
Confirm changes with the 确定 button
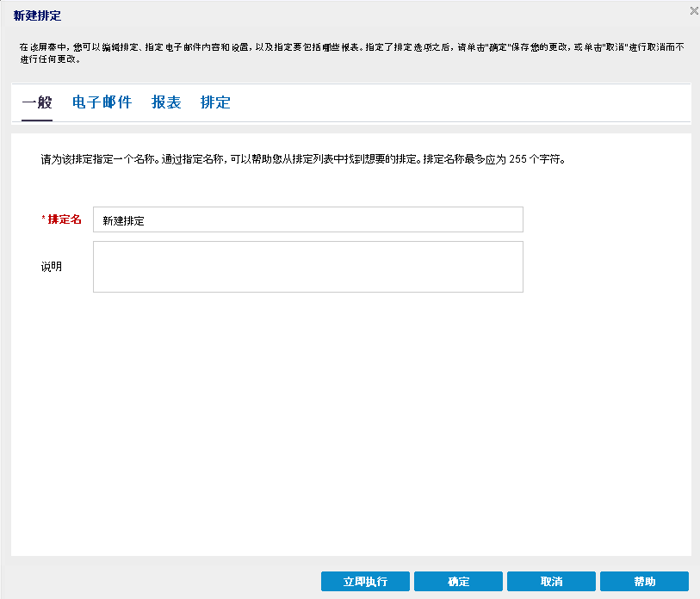(x=458, y=582)
